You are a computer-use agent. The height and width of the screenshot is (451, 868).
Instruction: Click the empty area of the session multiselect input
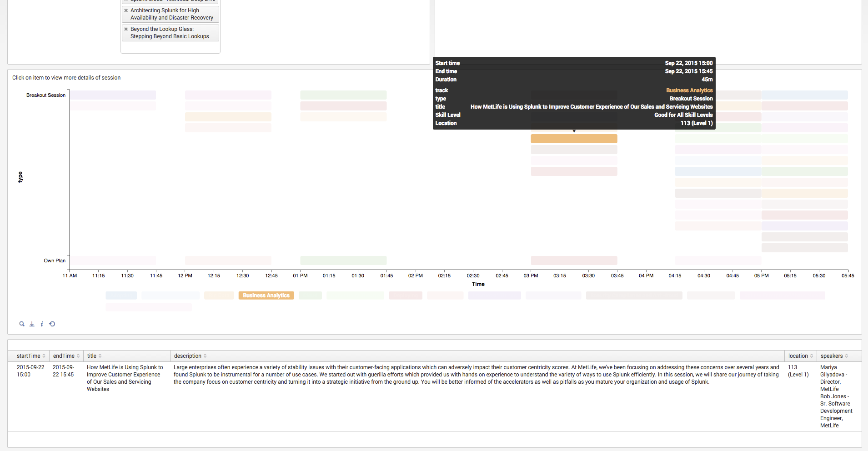171,47
